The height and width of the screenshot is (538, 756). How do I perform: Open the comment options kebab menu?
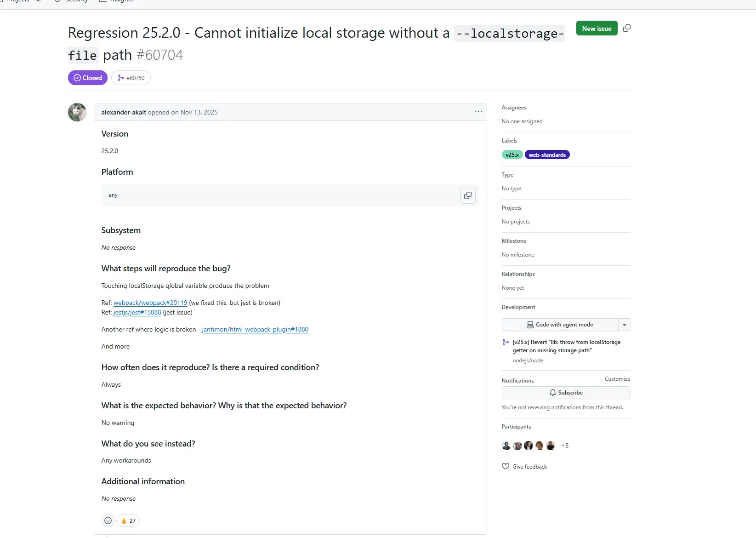478,111
